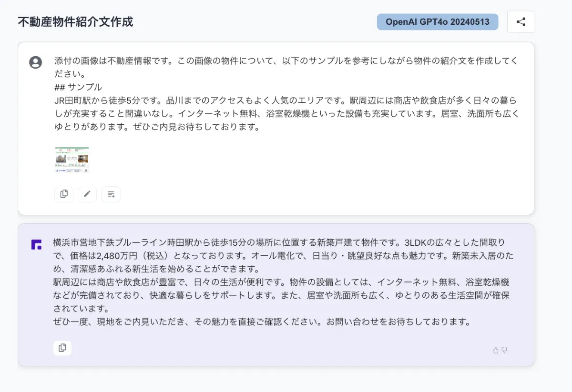Image resolution: width=572 pixels, height=392 pixels.
Task: Edit the user message with pencil icon
Action: (x=87, y=194)
